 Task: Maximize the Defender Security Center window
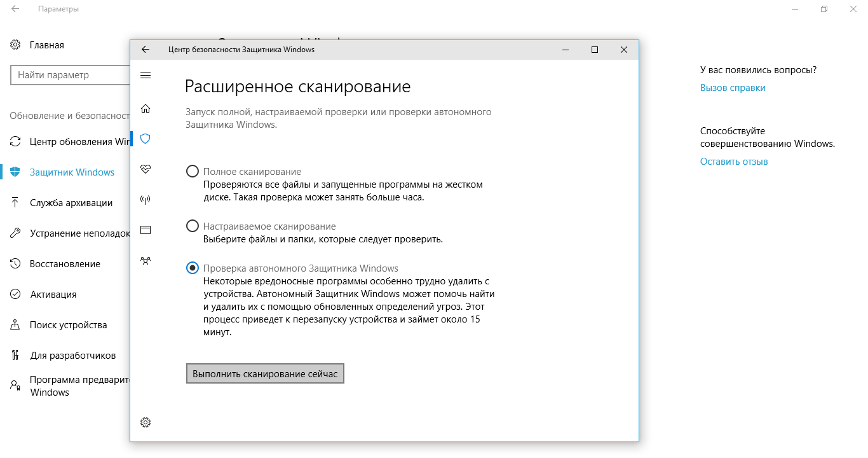(x=595, y=50)
